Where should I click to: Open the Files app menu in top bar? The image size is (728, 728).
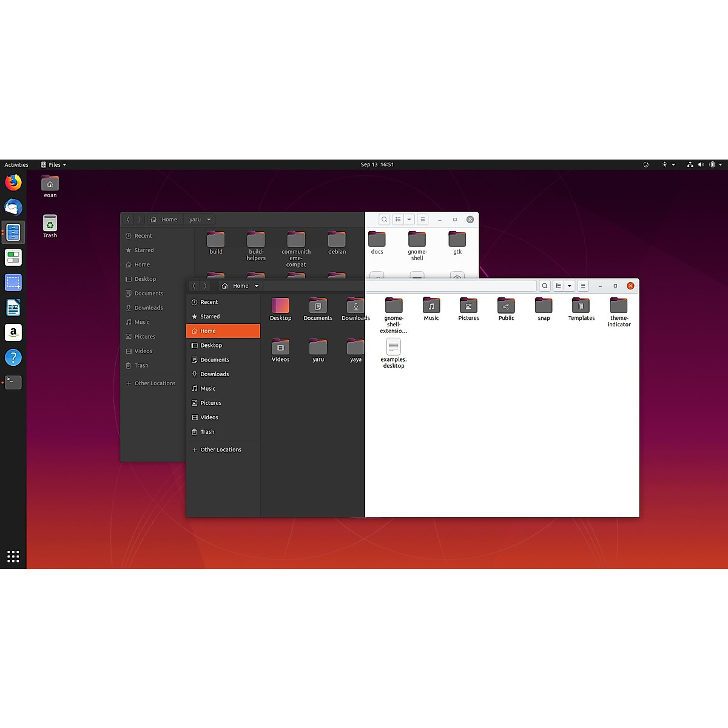(53, 164)
